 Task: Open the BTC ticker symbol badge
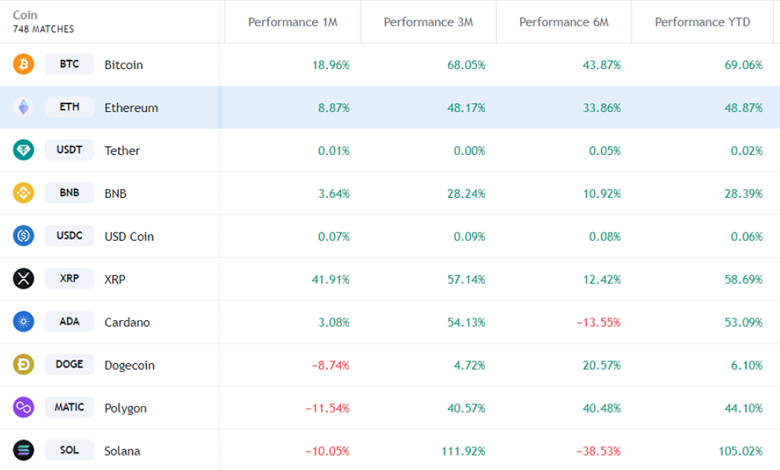click(x=70, y=65)
